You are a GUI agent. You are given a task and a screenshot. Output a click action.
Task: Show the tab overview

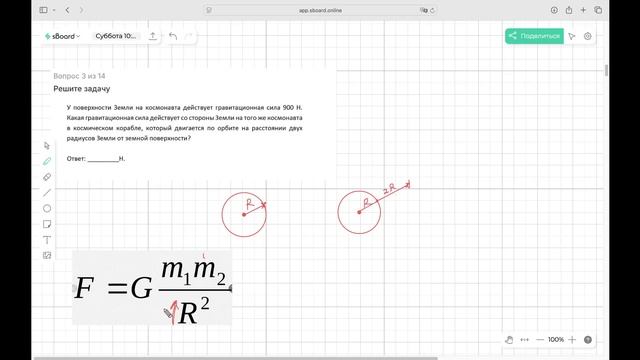pos(598,10)
